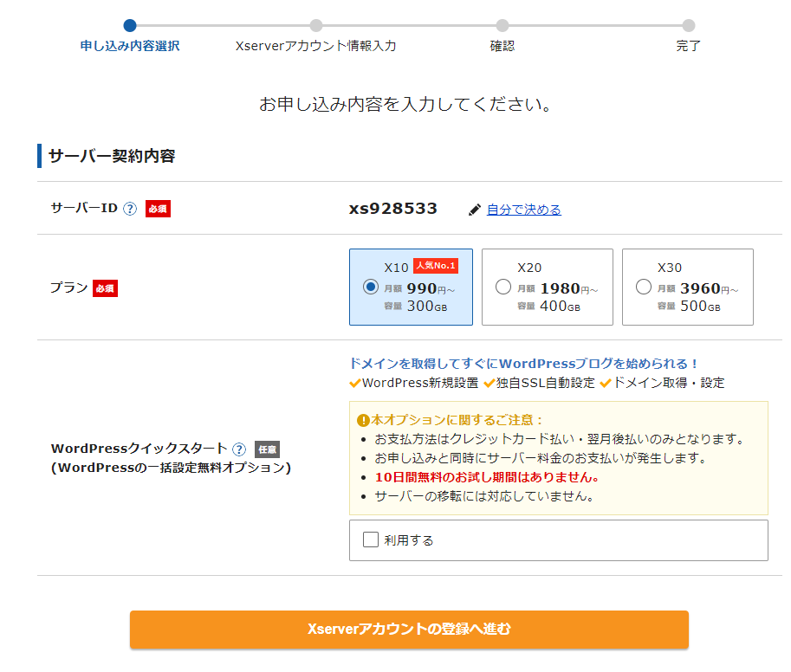Click the 確認 step label
Viewport: 791px width, 672px height.
(502, 46)
